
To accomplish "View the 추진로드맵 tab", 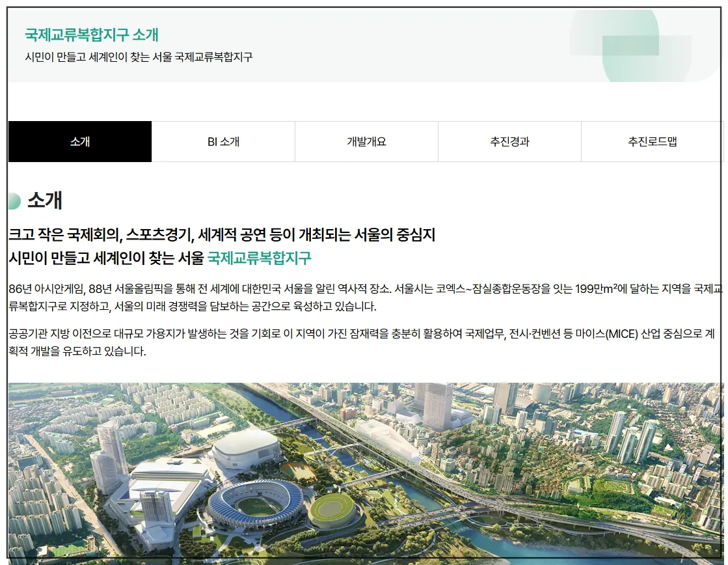I will (653, 141).
